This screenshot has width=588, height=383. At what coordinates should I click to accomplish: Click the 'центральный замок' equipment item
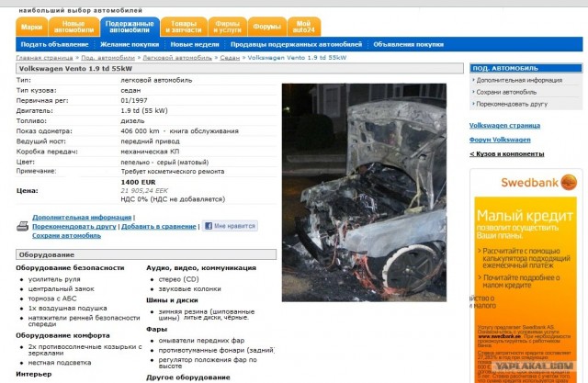click(62, 289)
